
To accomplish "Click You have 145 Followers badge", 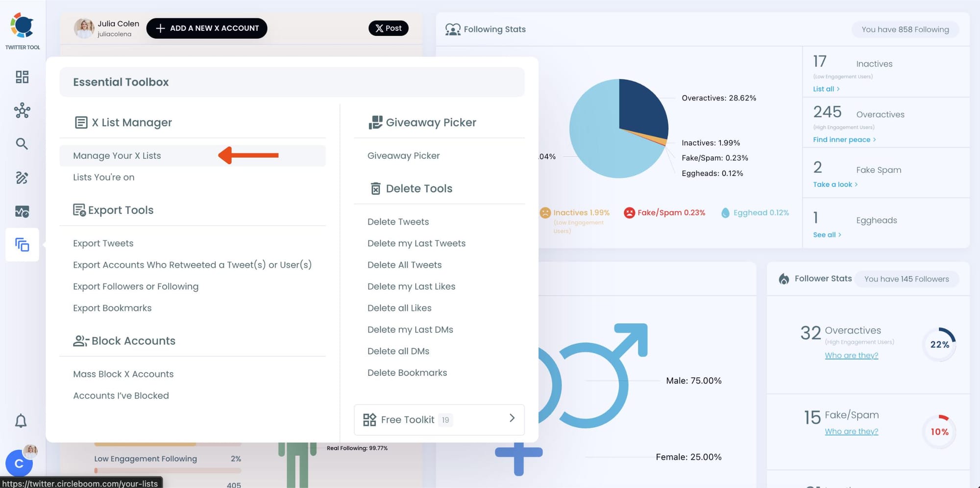I will point(906,279).
